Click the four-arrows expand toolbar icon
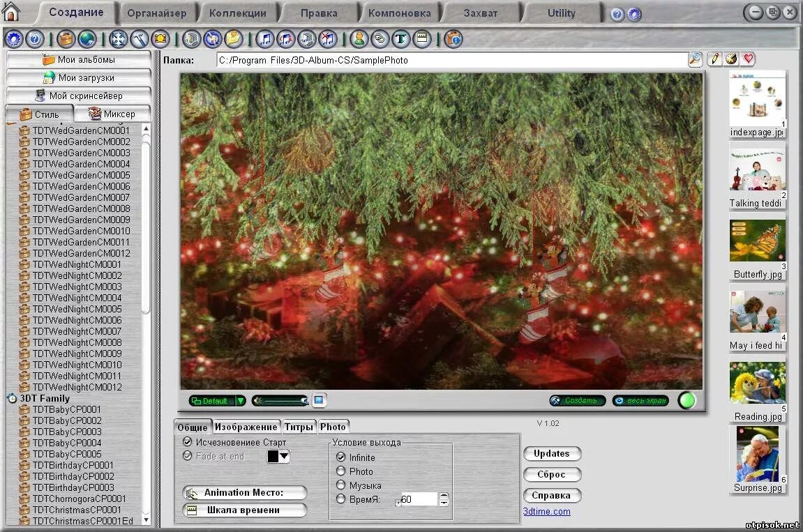The image size is (803, 532). pos(119,39)
